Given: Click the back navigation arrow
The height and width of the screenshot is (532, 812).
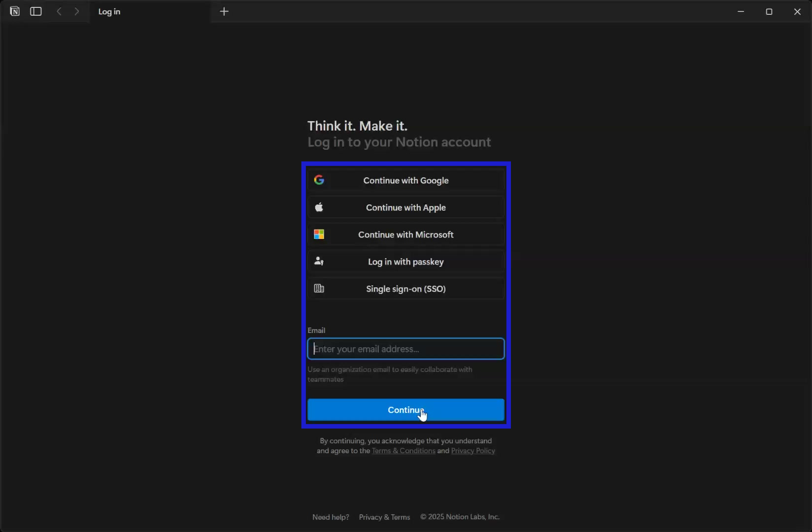Looking at the screenshot, I should tap(59, 11).
